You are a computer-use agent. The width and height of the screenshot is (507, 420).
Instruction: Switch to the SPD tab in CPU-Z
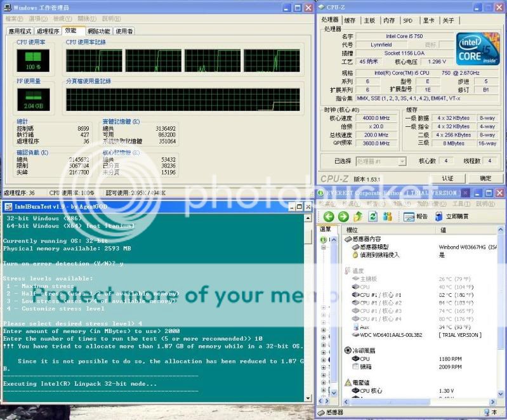(x=407, y=20)
